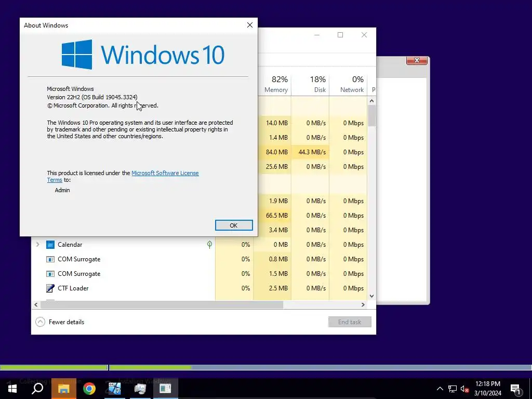Image resolution: width=532 pixels, height=399 pixels.
Task: Click the 84.0 MB memory cell
Action: pyautogui.click(x=273, y=152)
